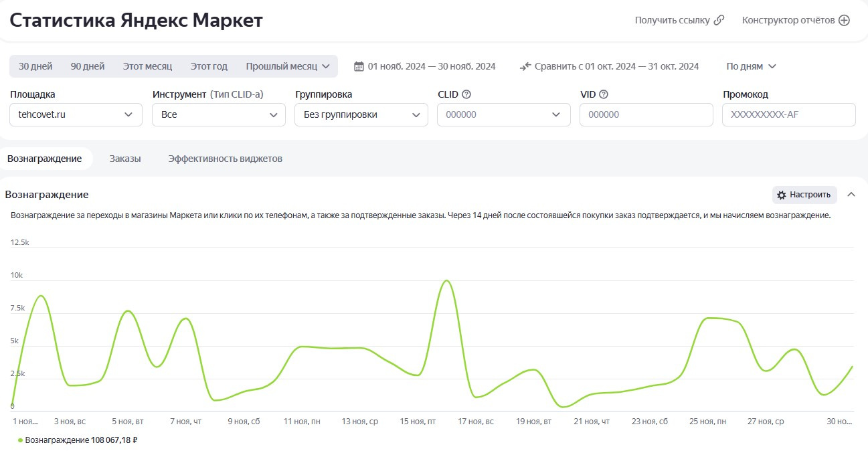Open the Группировка dropdown
Screen dimensions: 868x459
coord(361,114)
